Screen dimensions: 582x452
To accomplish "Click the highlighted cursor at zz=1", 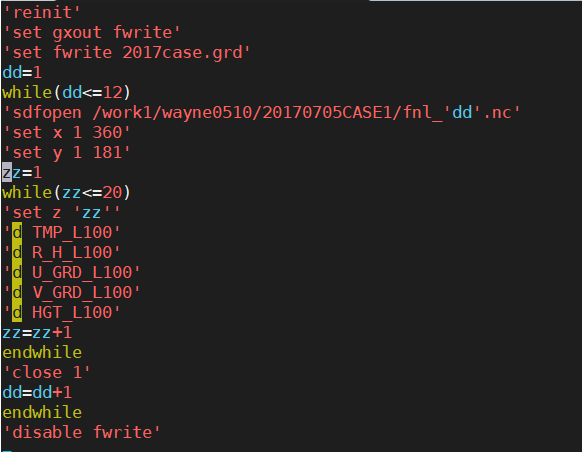I will 7,172.
